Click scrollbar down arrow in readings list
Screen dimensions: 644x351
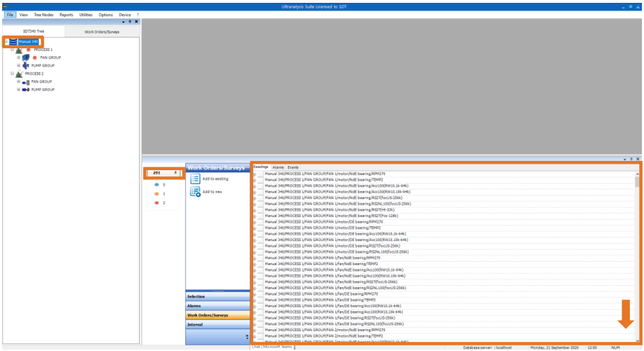pyautogui.click(x=637, y=340)
